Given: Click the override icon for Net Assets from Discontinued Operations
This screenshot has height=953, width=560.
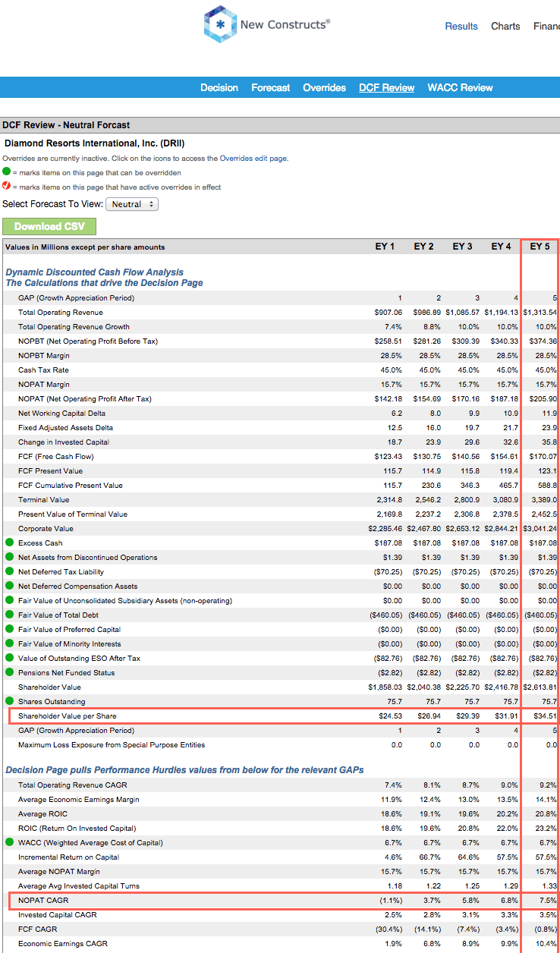Looking at the screenshot, I should click(x=9, y=557).
